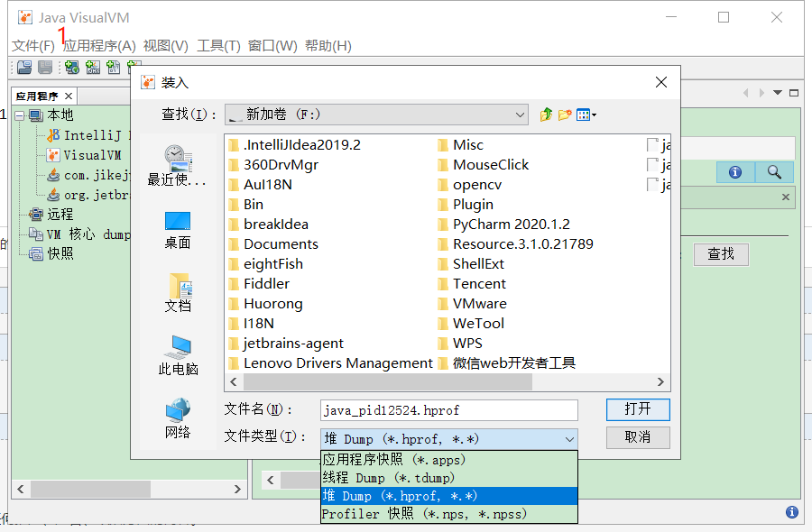The height and width of the screenshot is (532, 812).
Task: Click the 文件名 input field
Action: (449, 410)
